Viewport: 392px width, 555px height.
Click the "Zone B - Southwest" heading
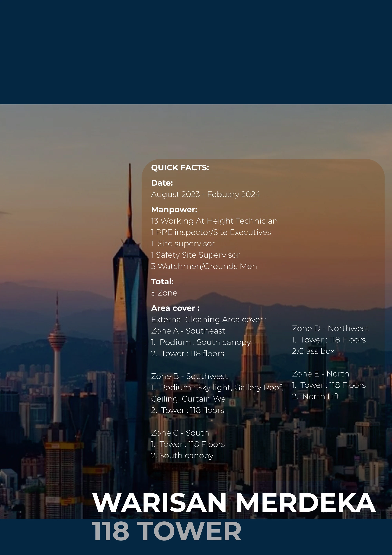tap(189, 376)
